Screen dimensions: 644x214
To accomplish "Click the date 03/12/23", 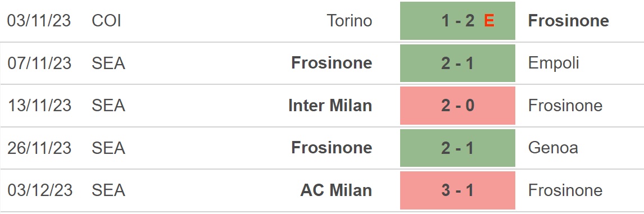I will click(39, 190).
